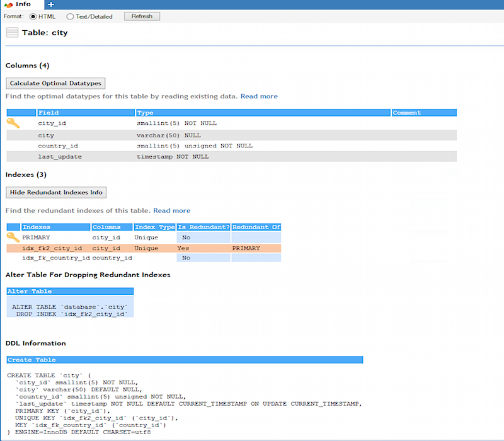Click the 'Columns (4)' section heading
The image size is (504, 441).
click(x=27, y=66)
